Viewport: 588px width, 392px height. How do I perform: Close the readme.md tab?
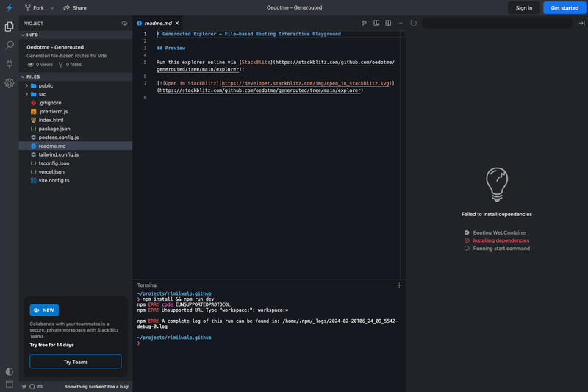pos(177,23)
